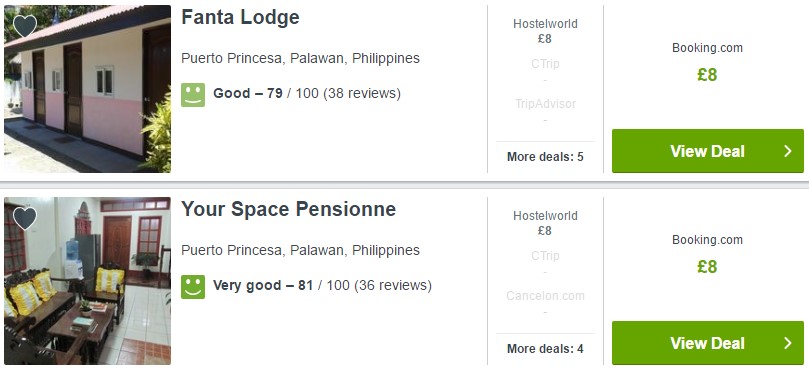View Fanta Lodge building photo

(87, 89)
